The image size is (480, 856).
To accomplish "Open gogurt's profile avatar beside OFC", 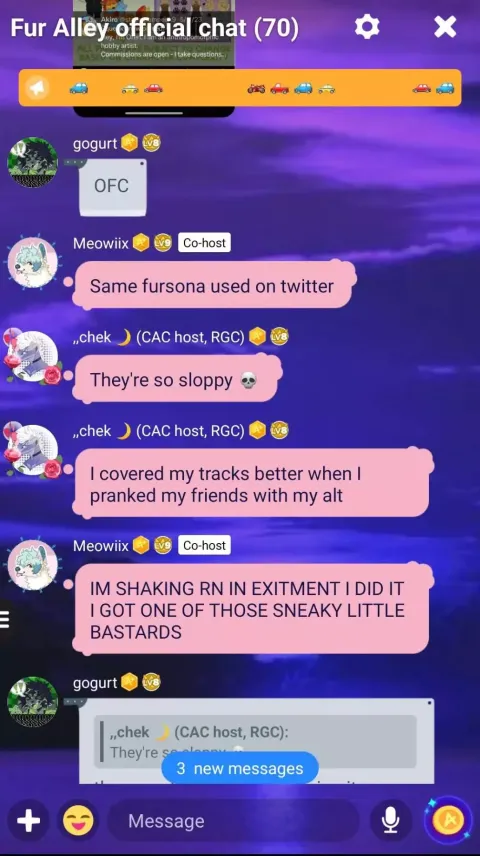I will pyautogui.click(x=32, y=163).
